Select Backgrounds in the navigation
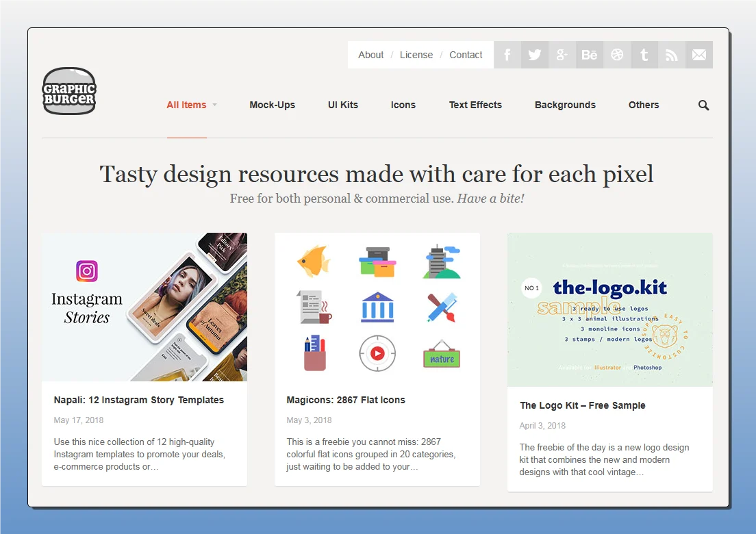 coord(565,105)
